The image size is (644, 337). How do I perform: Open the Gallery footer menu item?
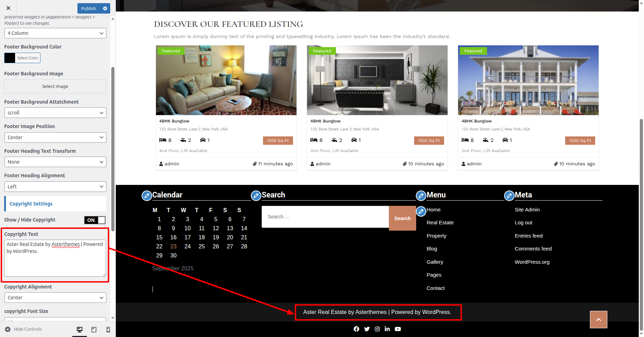[435, 262]
